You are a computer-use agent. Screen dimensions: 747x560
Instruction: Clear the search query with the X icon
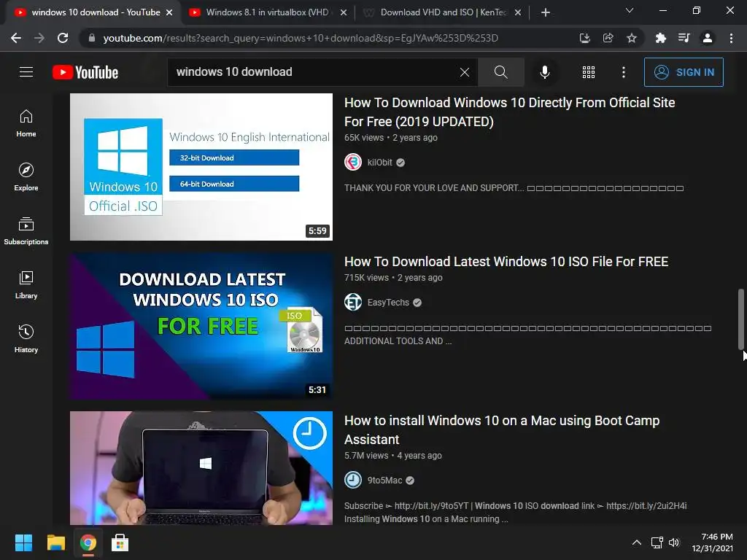[465, 72]
